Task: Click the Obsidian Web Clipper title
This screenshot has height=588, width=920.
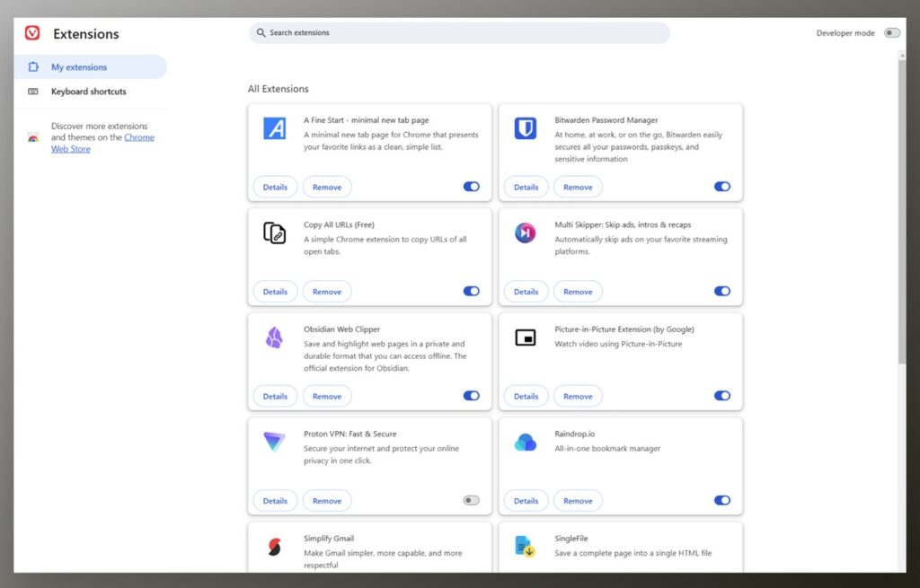Action: pos(341,329)
